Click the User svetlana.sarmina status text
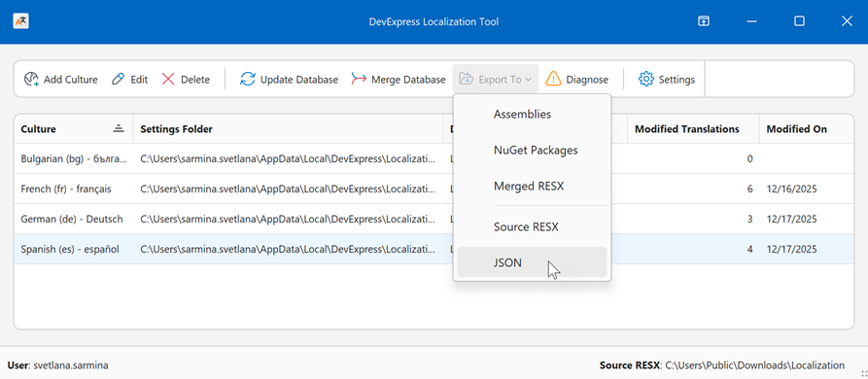The width and height of the screenshot is (868, 379). tap(58, 365)
